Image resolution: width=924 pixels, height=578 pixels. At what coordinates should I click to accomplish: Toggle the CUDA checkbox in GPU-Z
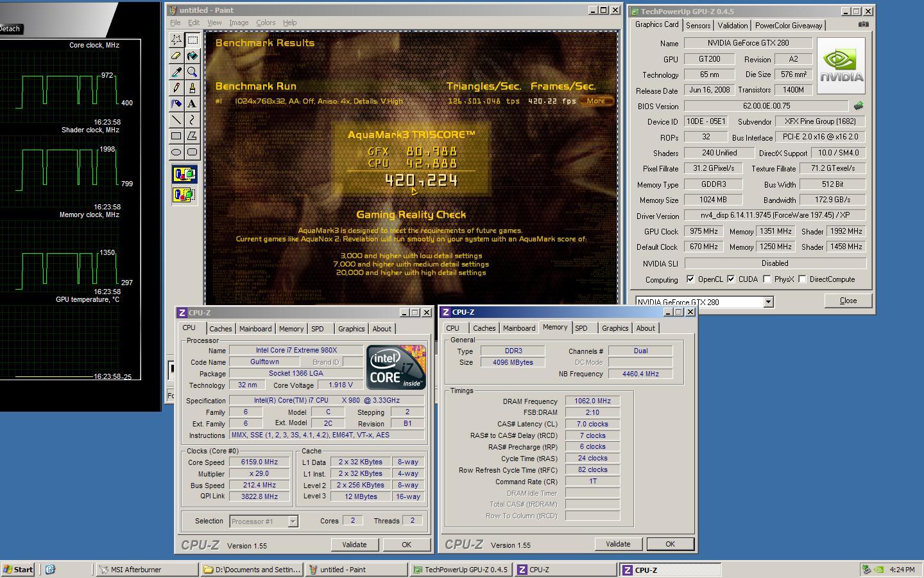click(x=731, y=279)
